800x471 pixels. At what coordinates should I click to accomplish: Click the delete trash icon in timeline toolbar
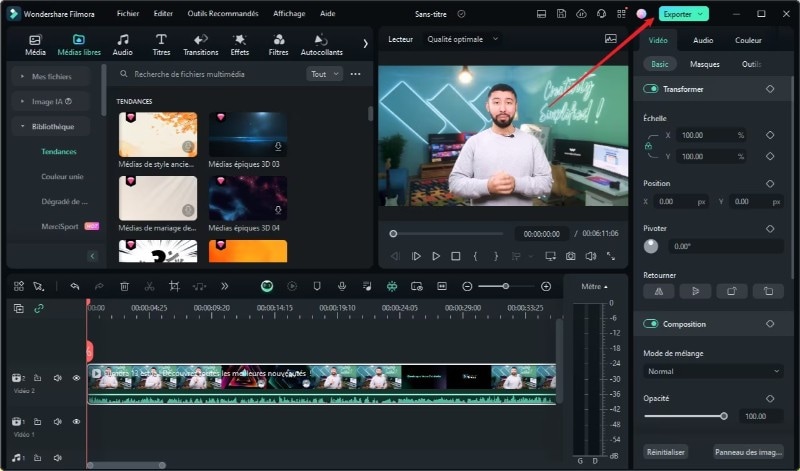[x=124, y=286]
